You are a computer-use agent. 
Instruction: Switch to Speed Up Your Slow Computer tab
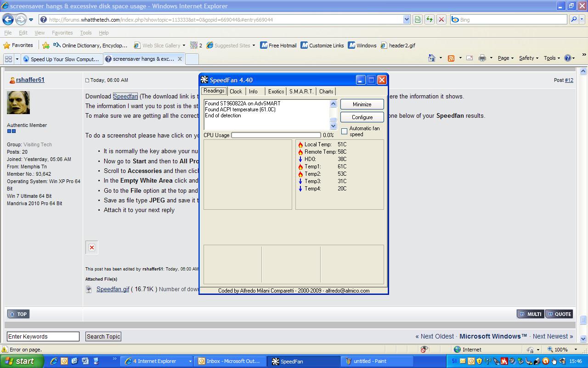pos(62,59)
